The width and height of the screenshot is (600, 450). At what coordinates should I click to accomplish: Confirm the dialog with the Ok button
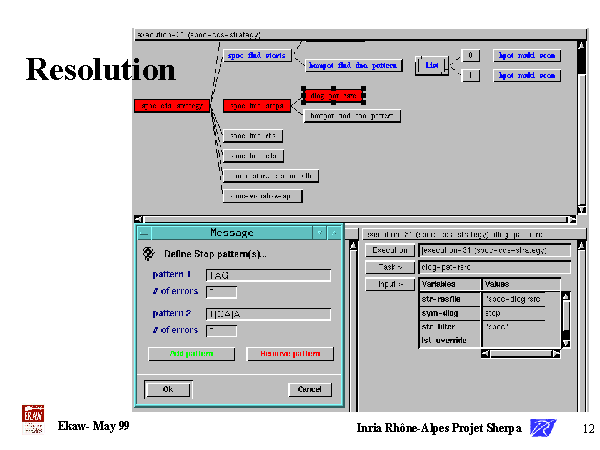click(x=168, y=389)
